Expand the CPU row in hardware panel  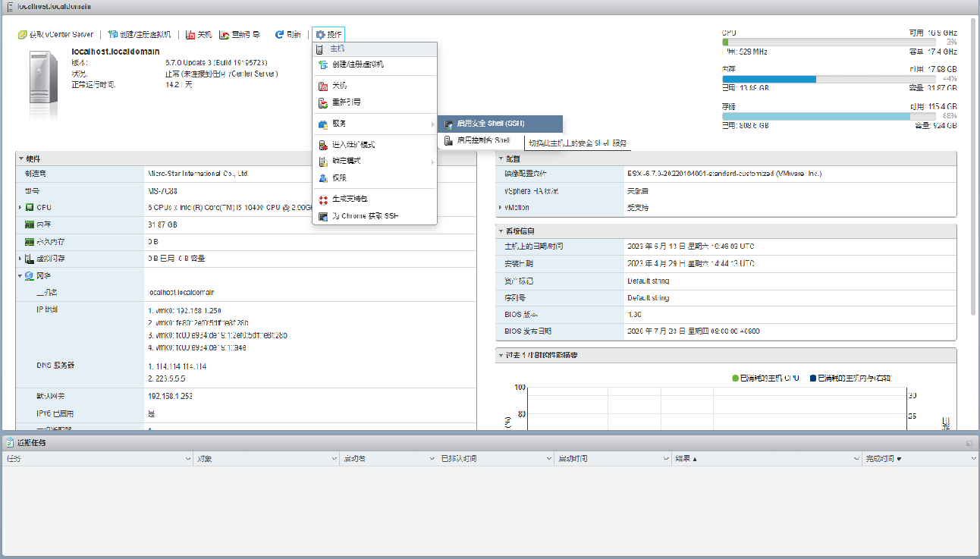tap(20, 207)
